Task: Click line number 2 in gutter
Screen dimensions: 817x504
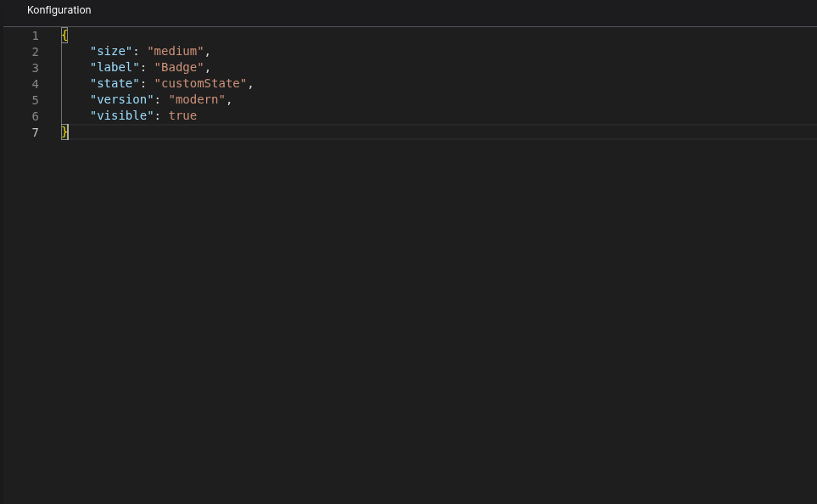Action: pyautogui.click(x=35, y=52)
